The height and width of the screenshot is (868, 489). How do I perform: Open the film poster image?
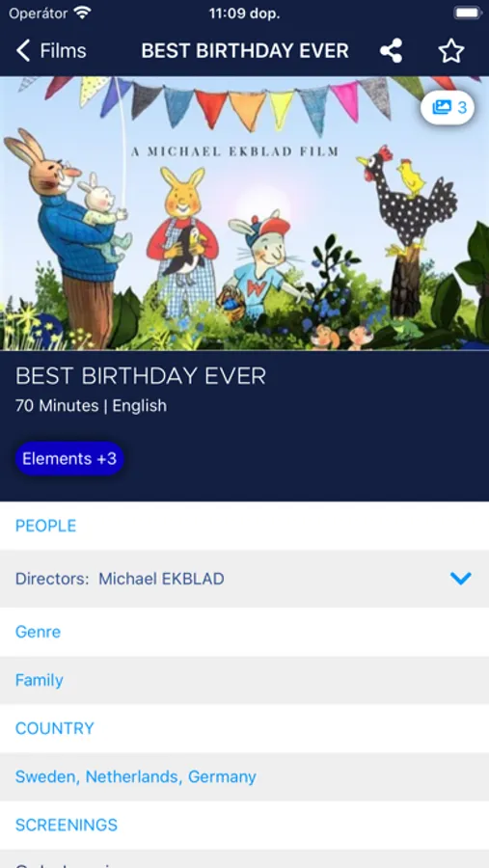click(244, 214)
